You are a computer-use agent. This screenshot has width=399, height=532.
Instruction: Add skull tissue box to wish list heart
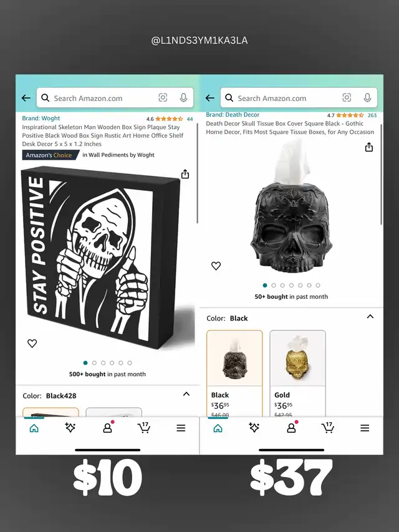coord(216,266)
